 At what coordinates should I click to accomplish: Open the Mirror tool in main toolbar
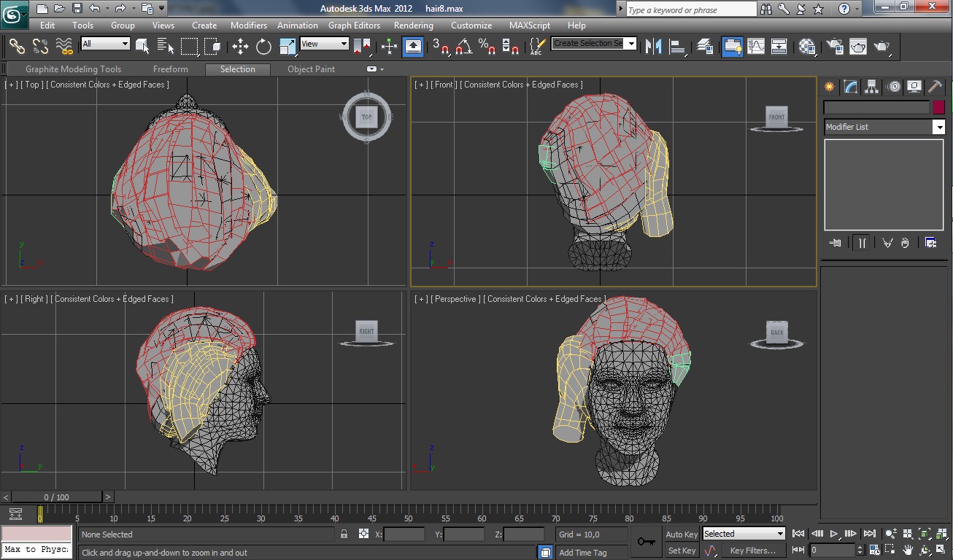click(654, 47)
